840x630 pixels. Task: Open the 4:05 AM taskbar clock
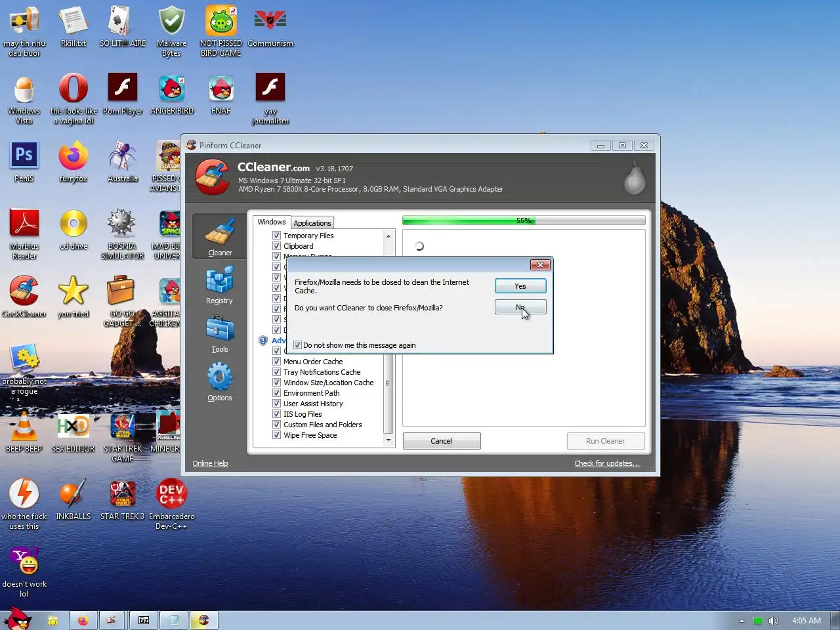click(x=807, y=621)
